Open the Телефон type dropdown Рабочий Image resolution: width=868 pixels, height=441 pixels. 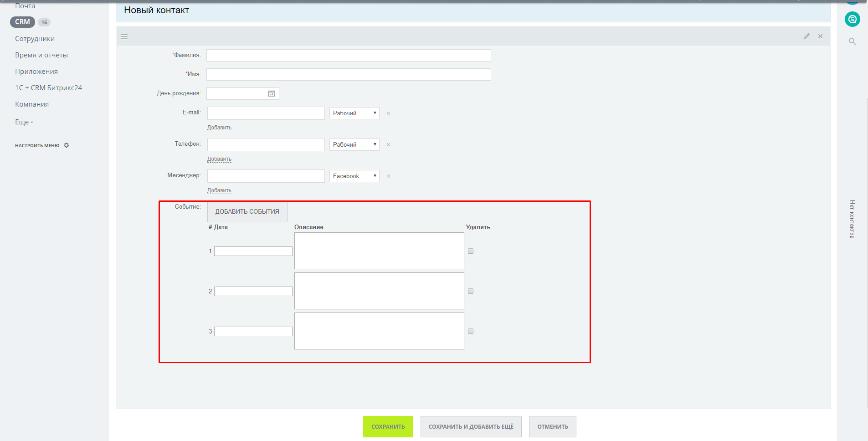click(x=354, y=144)
